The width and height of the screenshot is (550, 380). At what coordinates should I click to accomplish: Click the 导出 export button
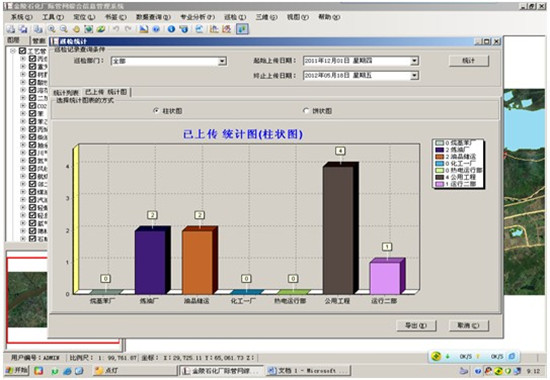pos(416,326)
